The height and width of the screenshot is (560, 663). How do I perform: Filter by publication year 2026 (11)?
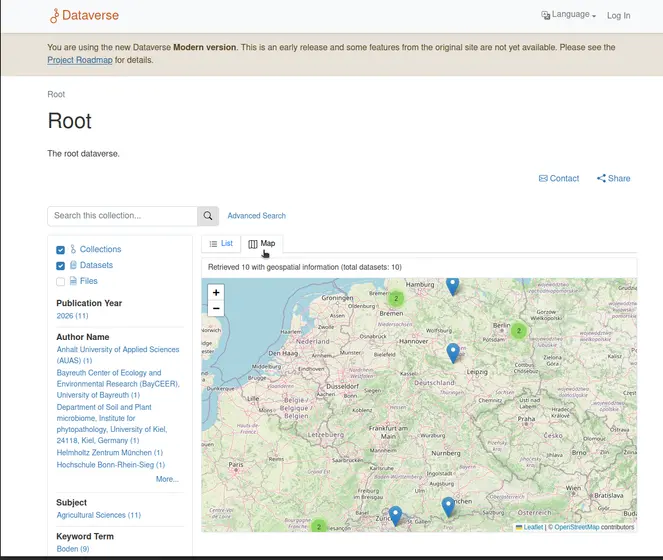(72, 316)
